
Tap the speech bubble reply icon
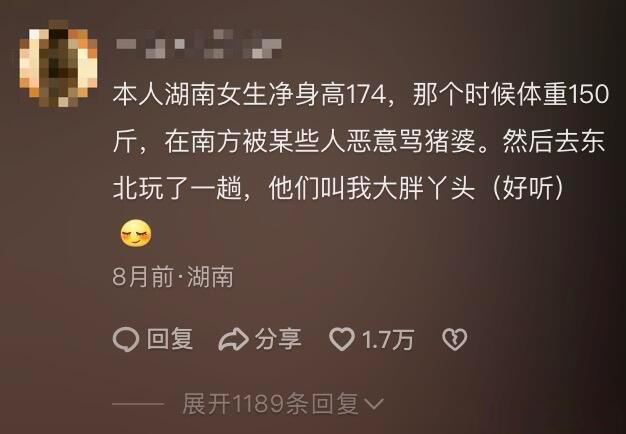(126, 340)
